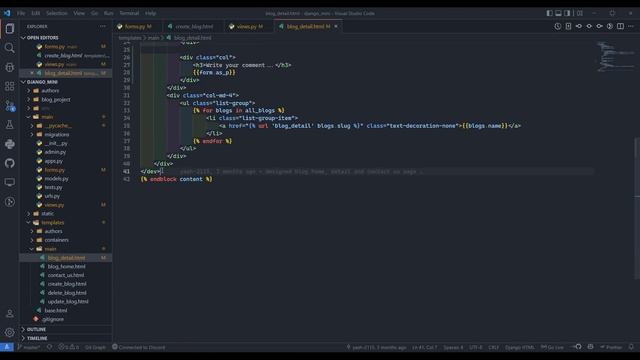
Task: Click the split editor icon in editor toolbar
Action: (x=620, y=26)
